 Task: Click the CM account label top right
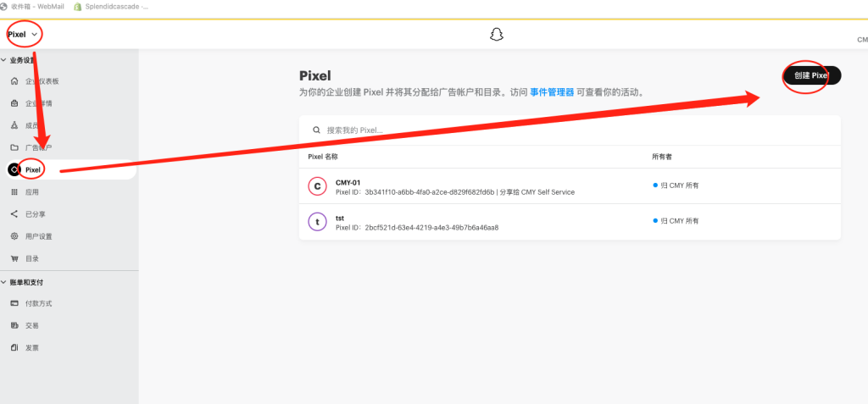pos(862,40)
